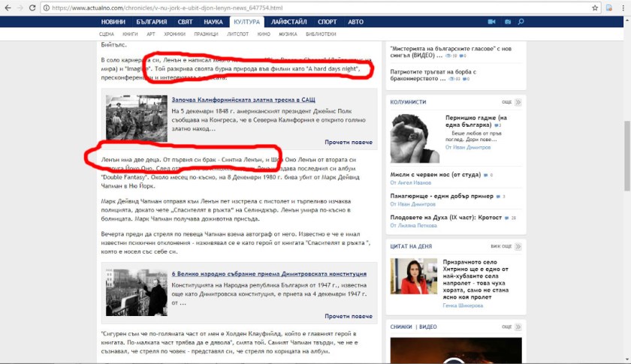Reload the page with the refresh icon
The image size is (631, 364).
coord(38,8)
